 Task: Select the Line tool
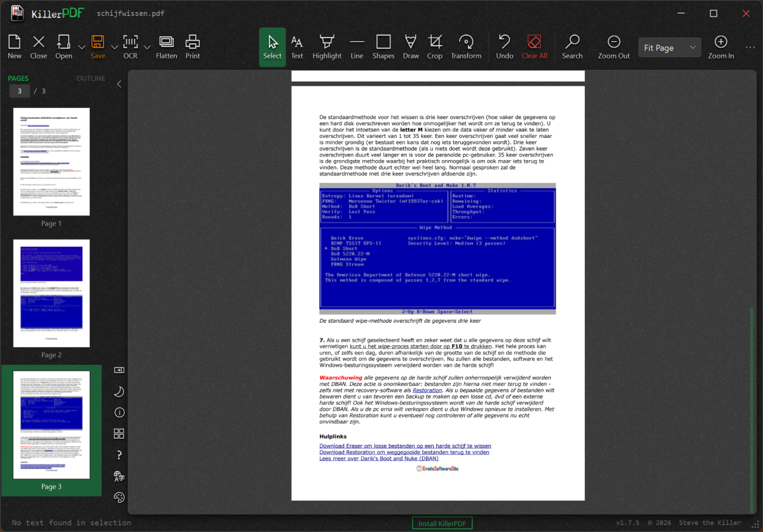tap(357, 48)
